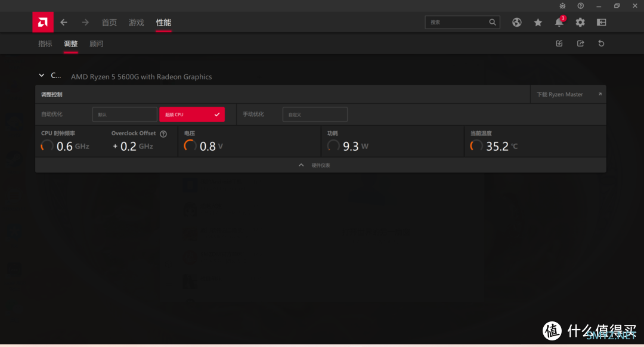Close the Radeon Software window
The height and width of the screenshot is (347, 644).
[x=634, y=6]
